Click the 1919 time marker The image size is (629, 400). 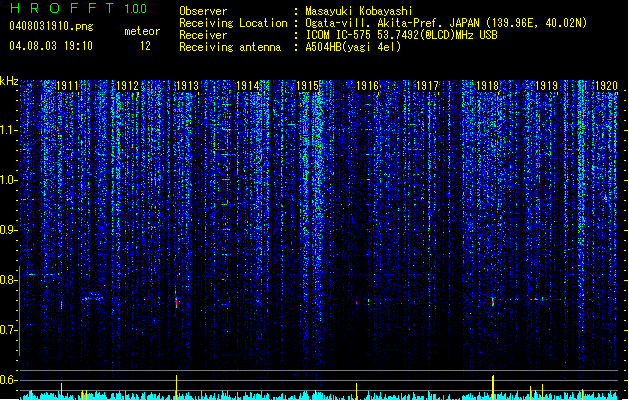point(547,86)
